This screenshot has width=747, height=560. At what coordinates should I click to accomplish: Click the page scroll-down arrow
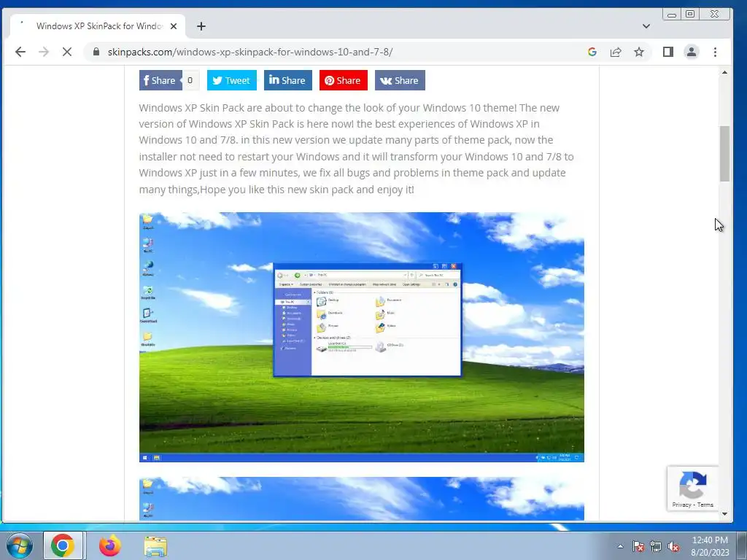point(724,514)
